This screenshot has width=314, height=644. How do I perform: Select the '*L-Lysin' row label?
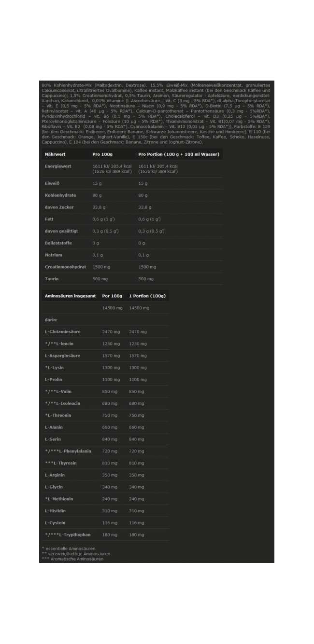point(54,368)
